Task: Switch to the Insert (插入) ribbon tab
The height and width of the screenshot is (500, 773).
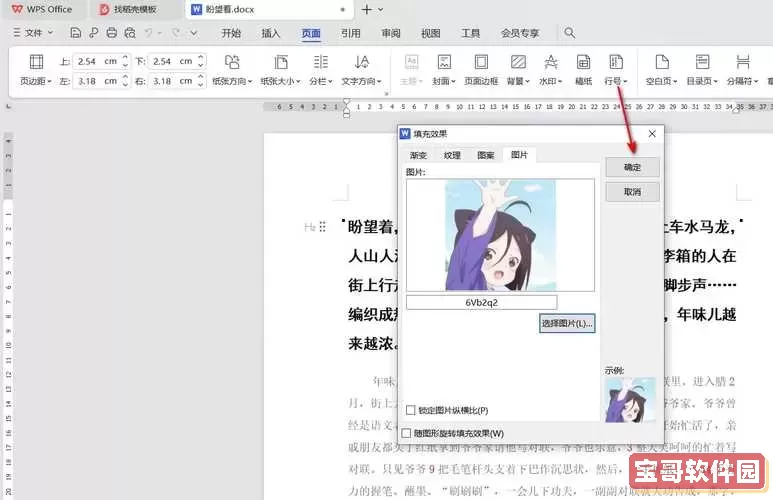Action: [x=271, y=33]
